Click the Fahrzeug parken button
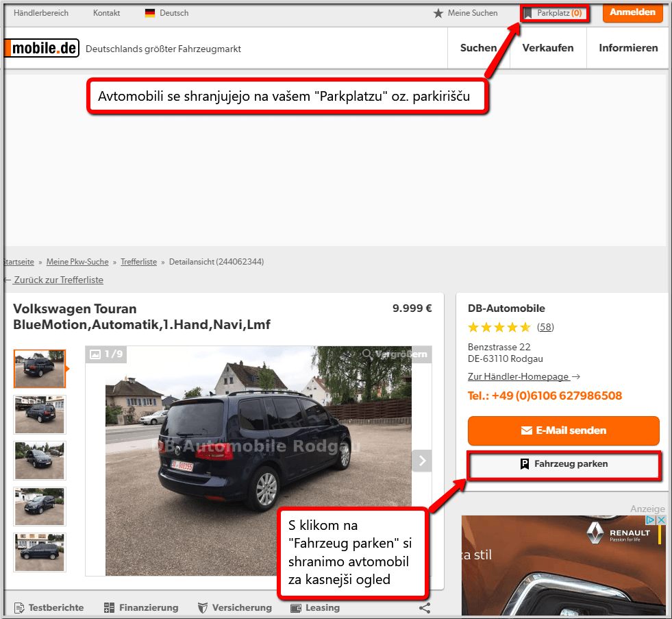The width and height of the screenshot is (672, 619). click(x=563, y=464)
